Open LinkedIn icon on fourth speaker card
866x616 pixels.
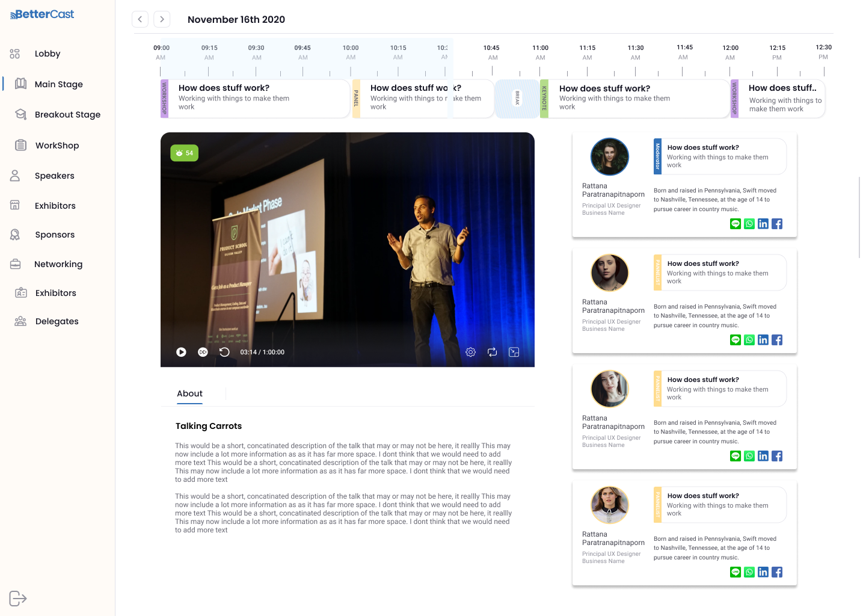[763, 572]
